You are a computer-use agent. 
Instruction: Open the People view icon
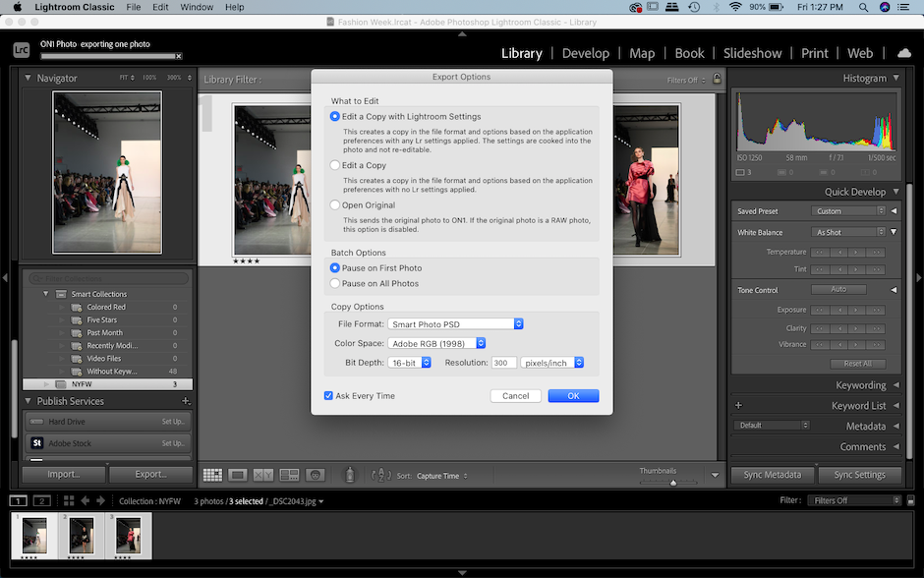coord(316,475)
